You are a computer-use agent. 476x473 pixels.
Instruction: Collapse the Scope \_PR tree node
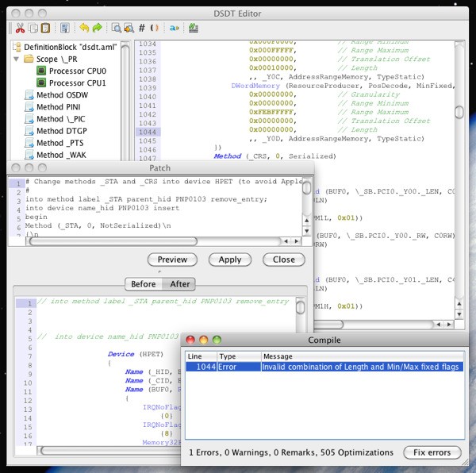[17, 59]
